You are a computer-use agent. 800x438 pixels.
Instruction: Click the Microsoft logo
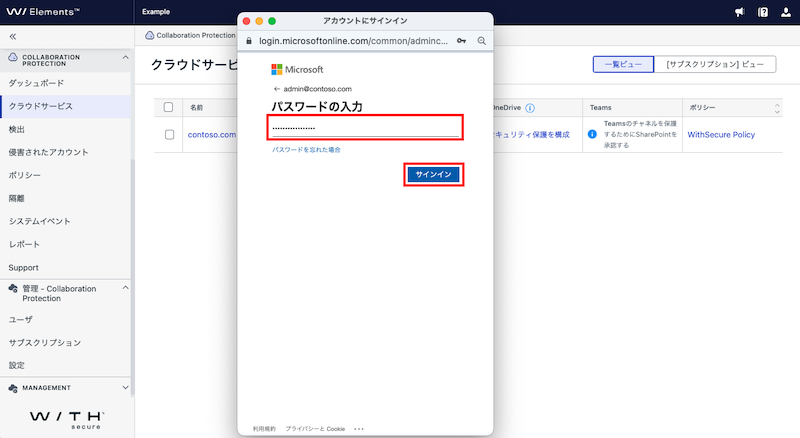click(x=297, y=69)
